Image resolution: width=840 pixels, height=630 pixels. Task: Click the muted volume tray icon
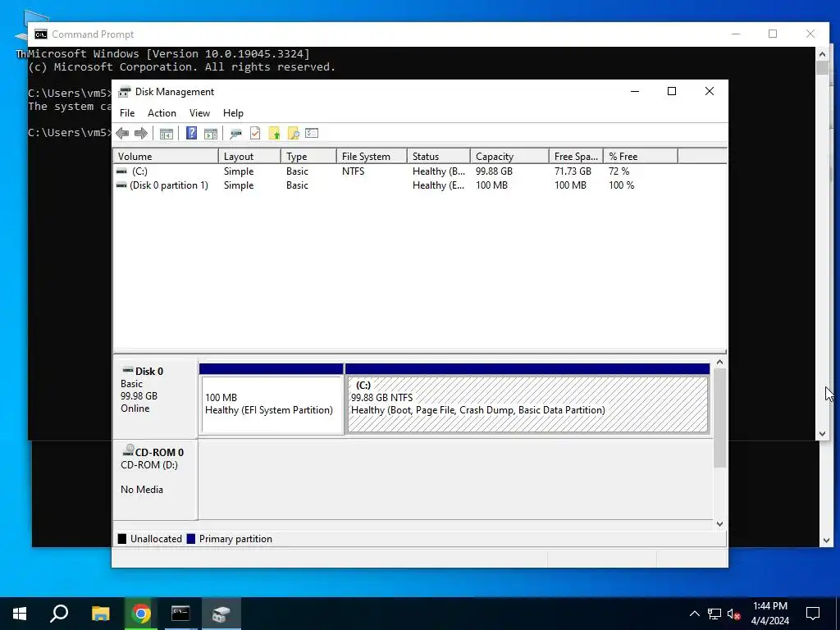pos(734,614)
